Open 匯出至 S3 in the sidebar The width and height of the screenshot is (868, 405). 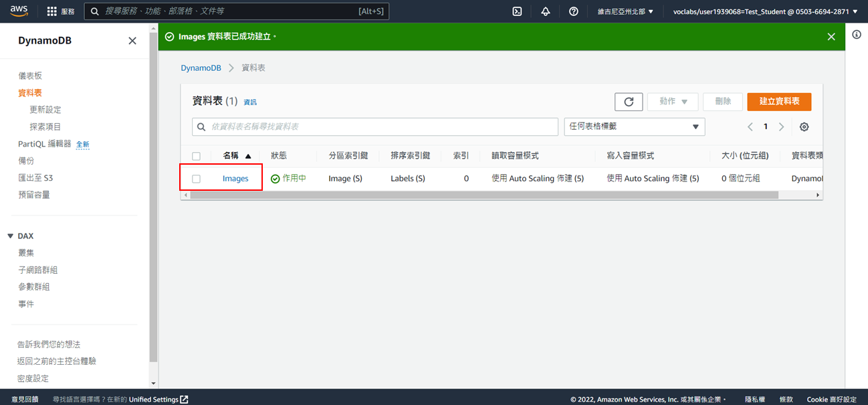pyautogui.click(x=35, y=178)
